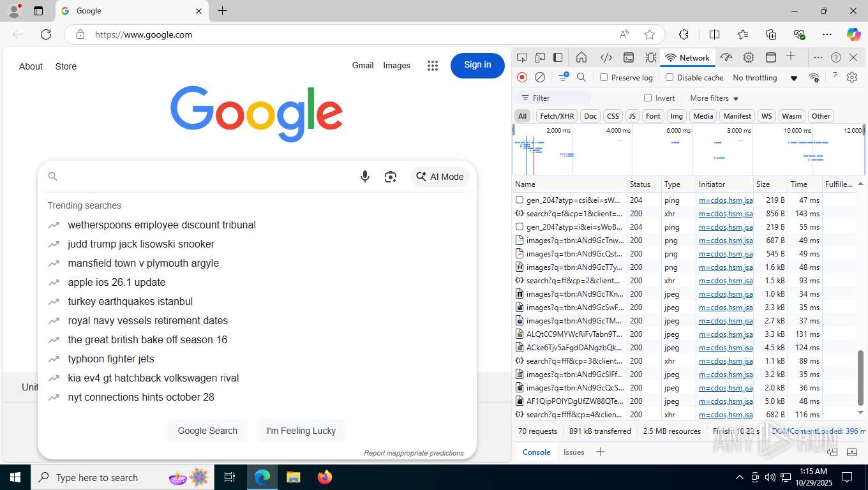Toggle the DevTools activity bar sidebar icon
The image size is (868, 490).
[558, 57]
